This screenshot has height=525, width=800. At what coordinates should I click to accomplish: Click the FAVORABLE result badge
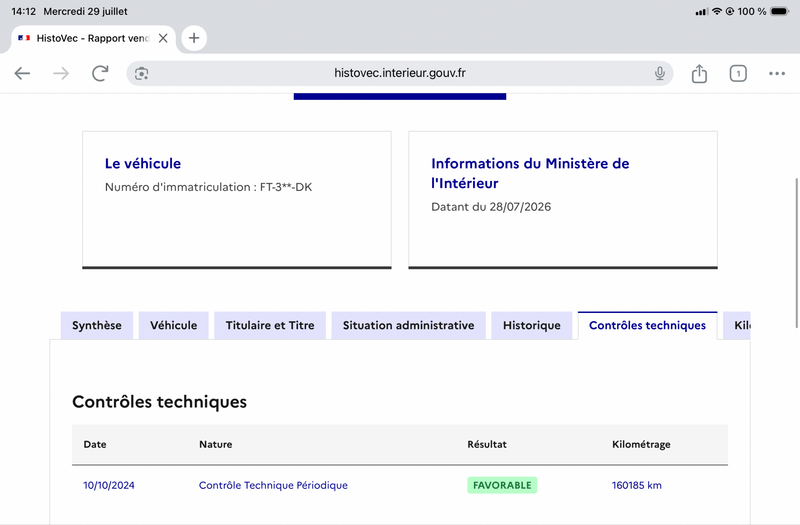[502, 485]
